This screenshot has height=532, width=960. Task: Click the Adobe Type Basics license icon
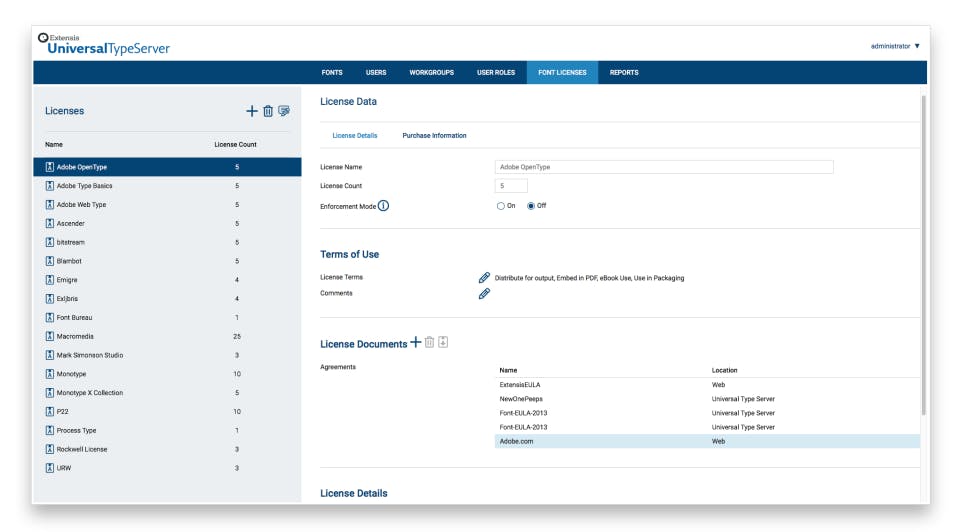point(50,185)
